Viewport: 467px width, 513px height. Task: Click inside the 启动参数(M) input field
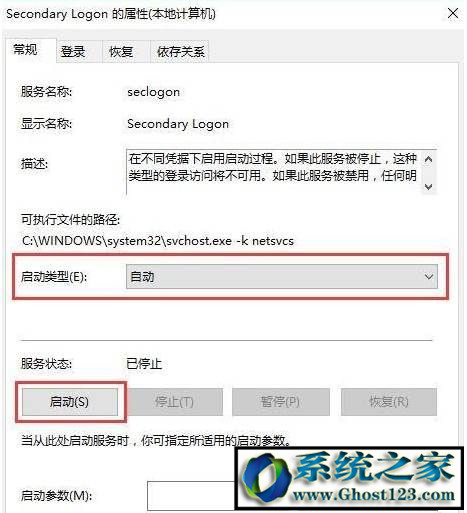[x=191, y=496]
